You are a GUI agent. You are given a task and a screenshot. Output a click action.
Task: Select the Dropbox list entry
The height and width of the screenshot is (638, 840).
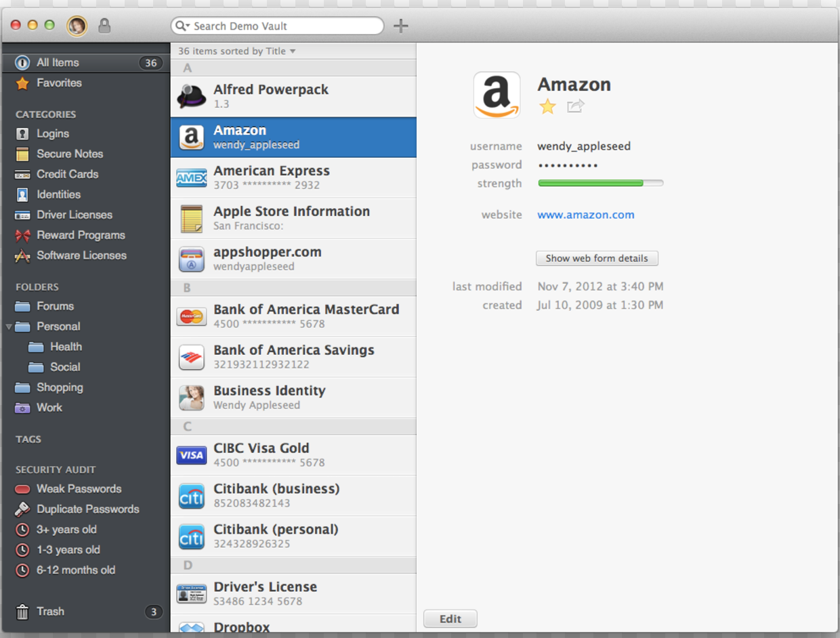(x=293, y=624)
